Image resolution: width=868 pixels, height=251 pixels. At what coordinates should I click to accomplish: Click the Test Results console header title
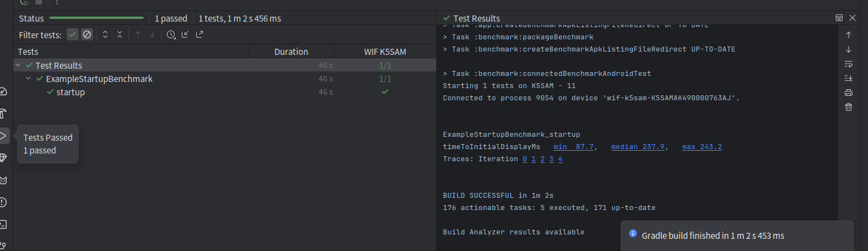(476, 18)
